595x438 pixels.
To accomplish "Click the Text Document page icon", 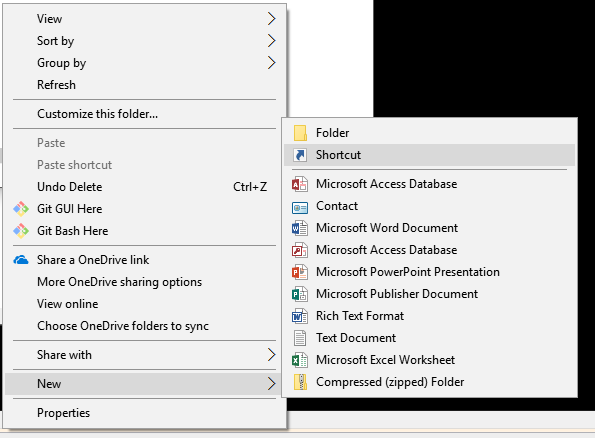I will (x=300, y=338).
